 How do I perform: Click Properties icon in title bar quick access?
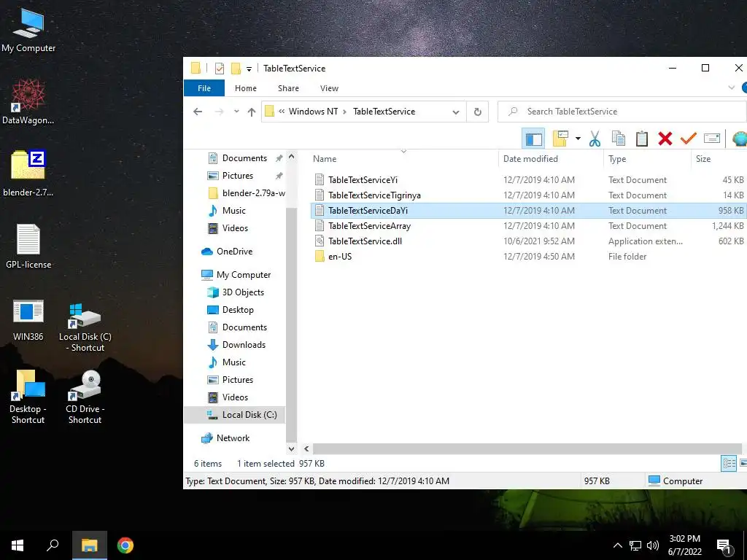pos(219,69)
